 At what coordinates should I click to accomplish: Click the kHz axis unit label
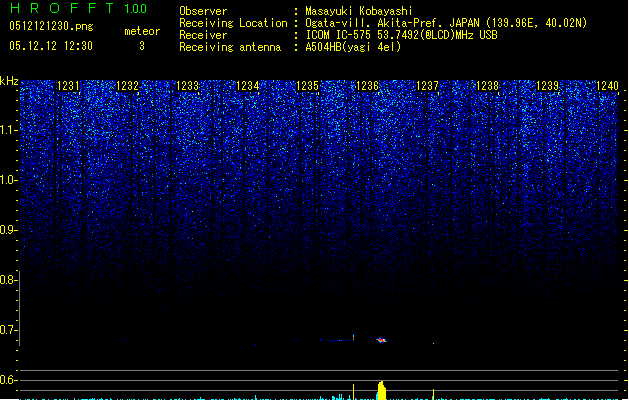click(x=9, y=81)
